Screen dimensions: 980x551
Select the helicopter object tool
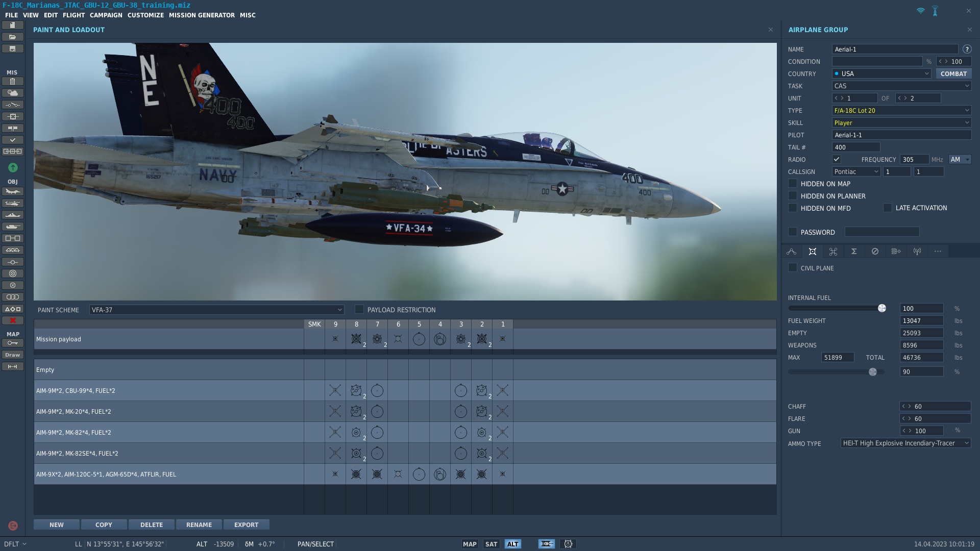[x=13, y=204]
